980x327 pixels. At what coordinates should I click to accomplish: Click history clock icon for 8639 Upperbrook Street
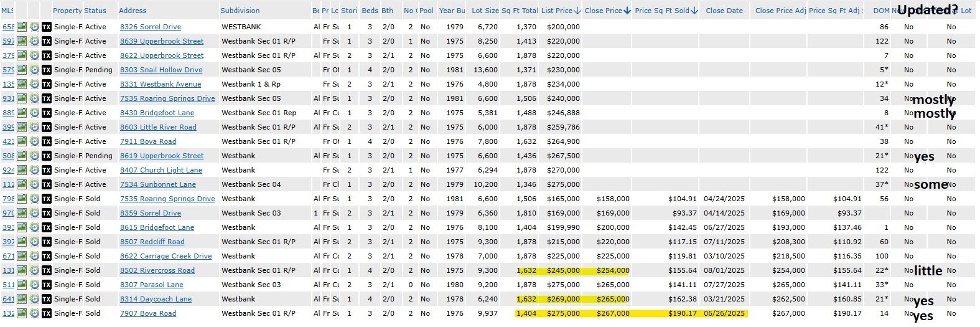click(x=34, y=41)
